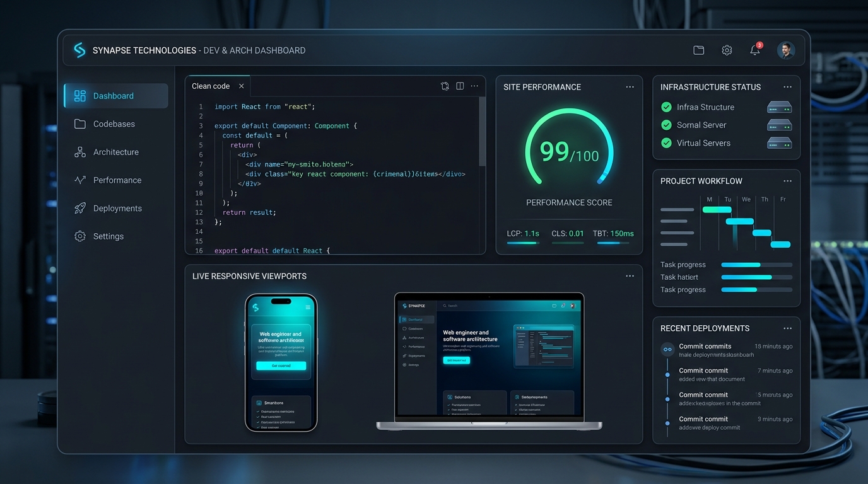Close the Clean code tab
Screen dimensions: 868x484
click(241, 86)
